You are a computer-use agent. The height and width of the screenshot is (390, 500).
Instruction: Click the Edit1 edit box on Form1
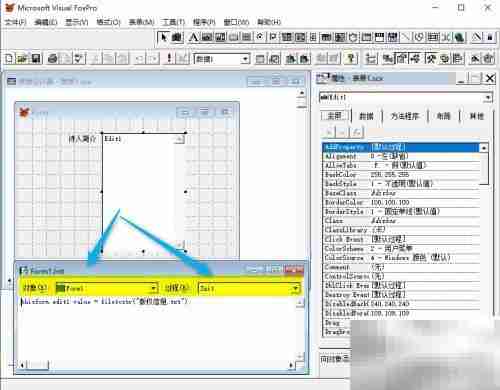(x=143, y=192)
